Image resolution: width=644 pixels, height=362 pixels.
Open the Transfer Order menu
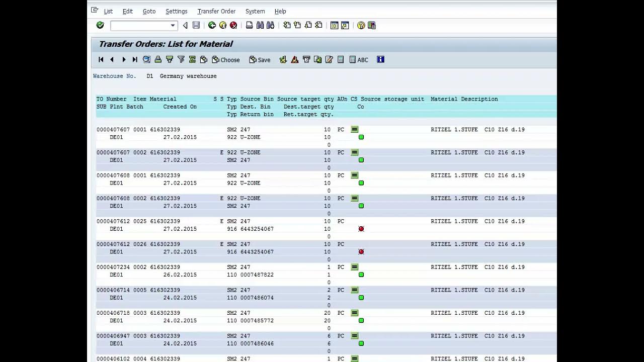[216, 11]
